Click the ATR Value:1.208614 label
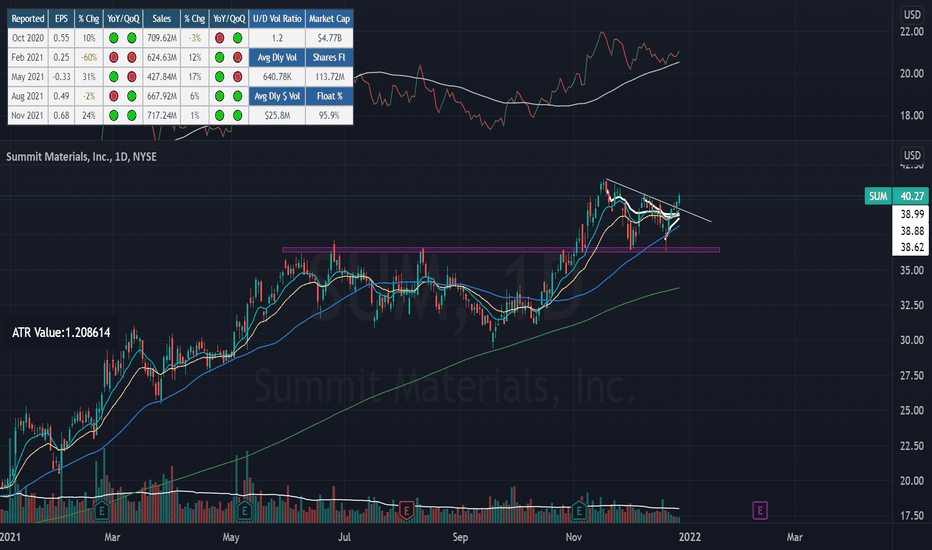 coord(61,332)
